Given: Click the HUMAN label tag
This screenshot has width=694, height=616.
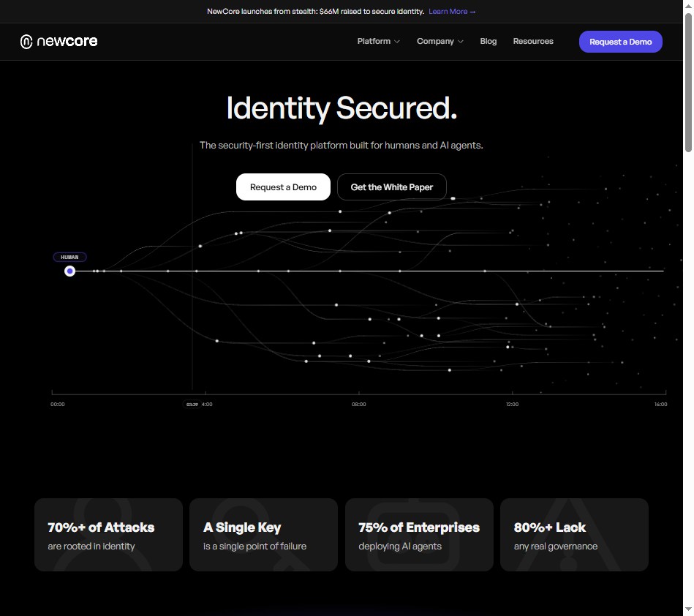Looking at the screenshot, I should pyautogui.click(x=69, y=257).
